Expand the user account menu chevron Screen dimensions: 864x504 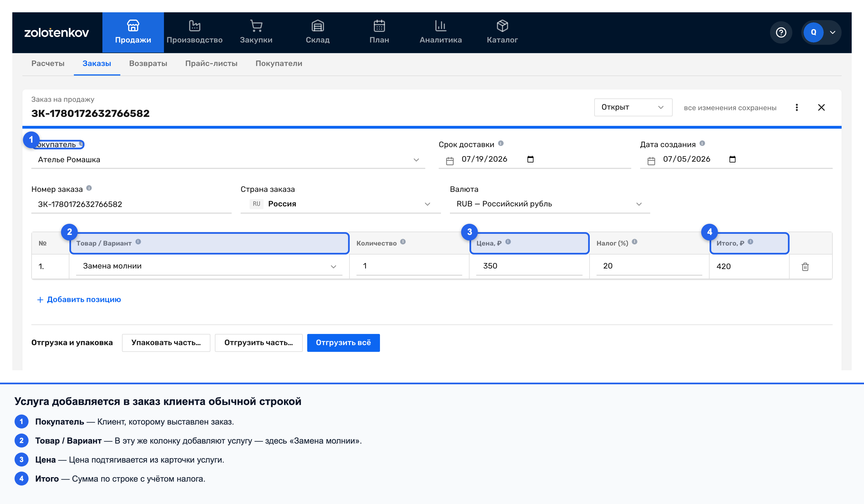pos(832,32)
